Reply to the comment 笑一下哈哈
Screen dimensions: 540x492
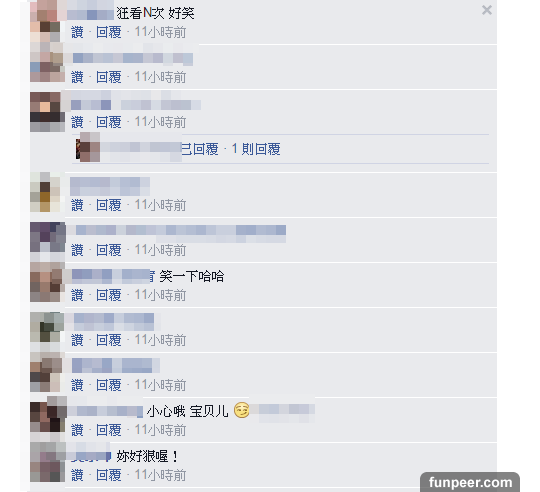pyautogui.click(x=108, y=295)
